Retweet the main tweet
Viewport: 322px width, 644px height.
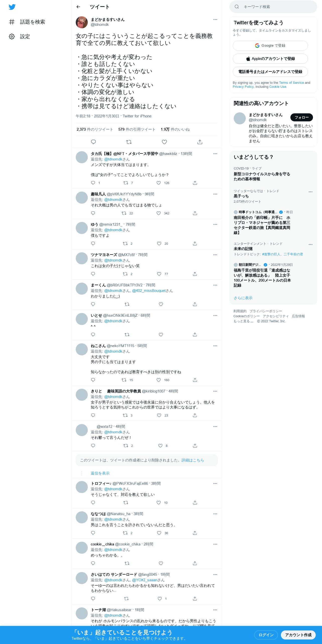point(129,142)
